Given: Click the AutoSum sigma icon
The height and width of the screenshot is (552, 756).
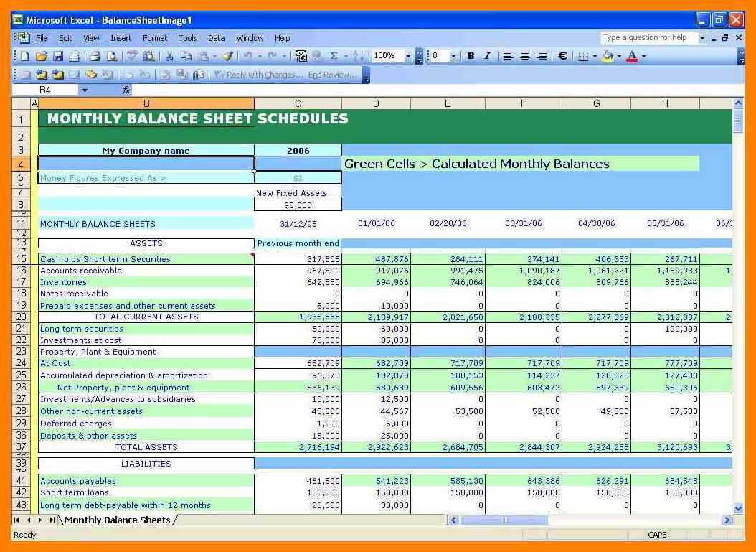Looking at the screenshot, I should 334,56.
